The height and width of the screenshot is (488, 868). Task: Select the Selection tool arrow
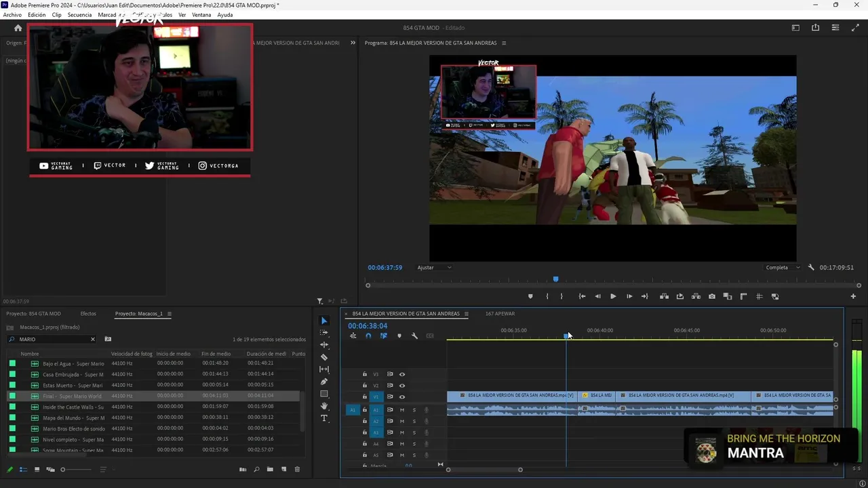coord(324,321)
